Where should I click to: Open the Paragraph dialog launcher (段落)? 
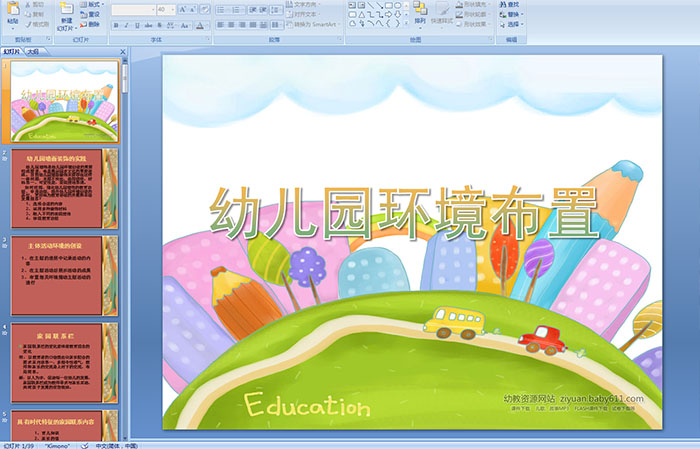tap(340, 39)
